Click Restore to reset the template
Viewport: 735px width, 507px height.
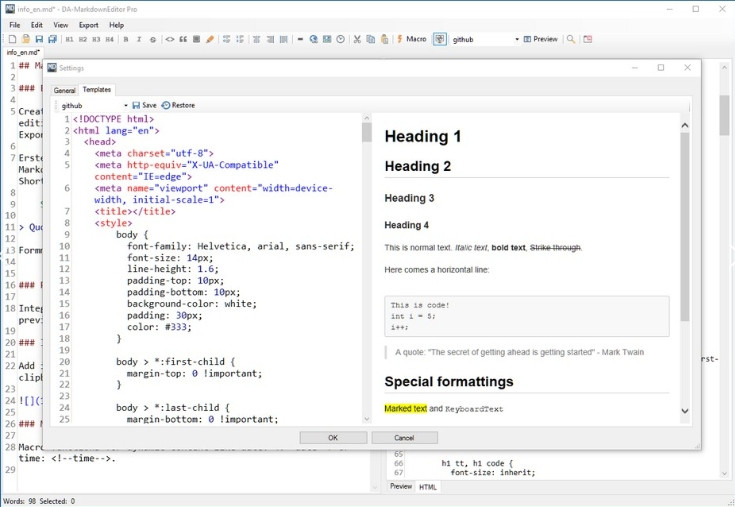(178, 105)
